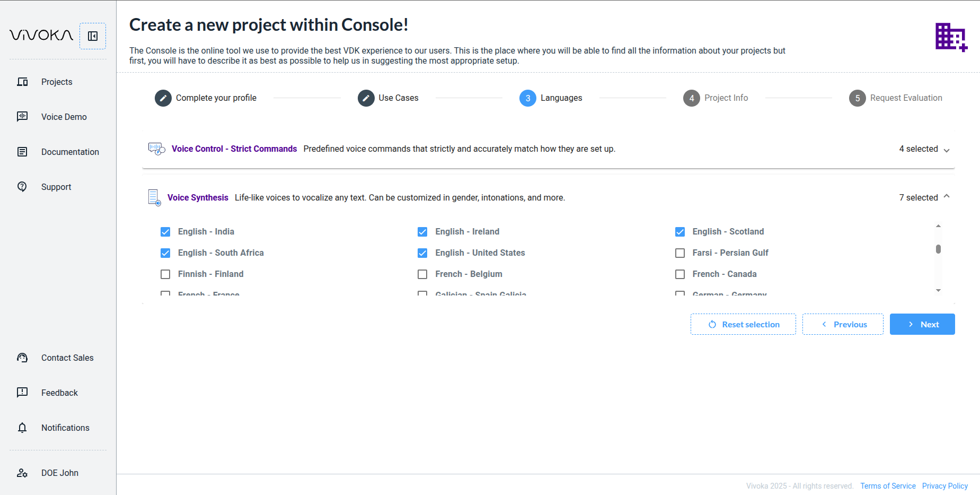Open the Contact Sales headset icon

pyautogui.click(x=22, y=358)
